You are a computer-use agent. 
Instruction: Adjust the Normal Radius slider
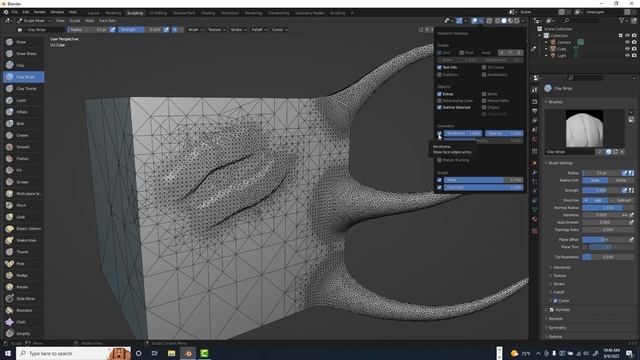point(608,208)
